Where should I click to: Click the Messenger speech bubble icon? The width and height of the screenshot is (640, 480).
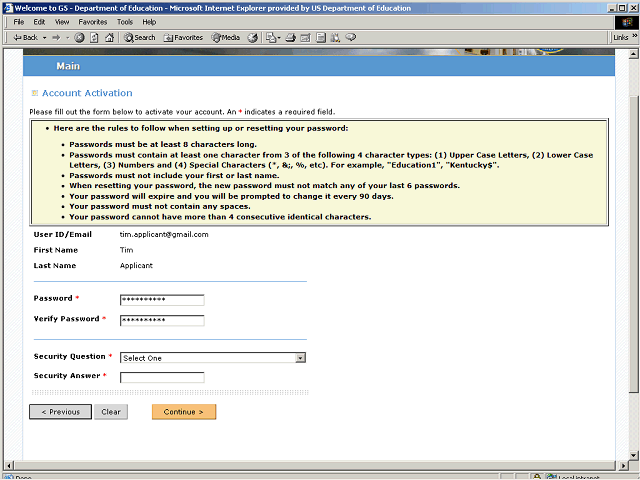[351, 38]
